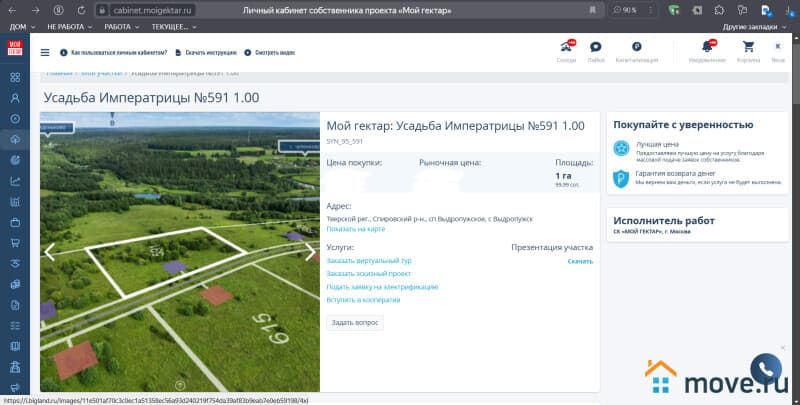Click the stacked cubes icon in sidebar
800x405 pixels.
(x=15, y=284)
